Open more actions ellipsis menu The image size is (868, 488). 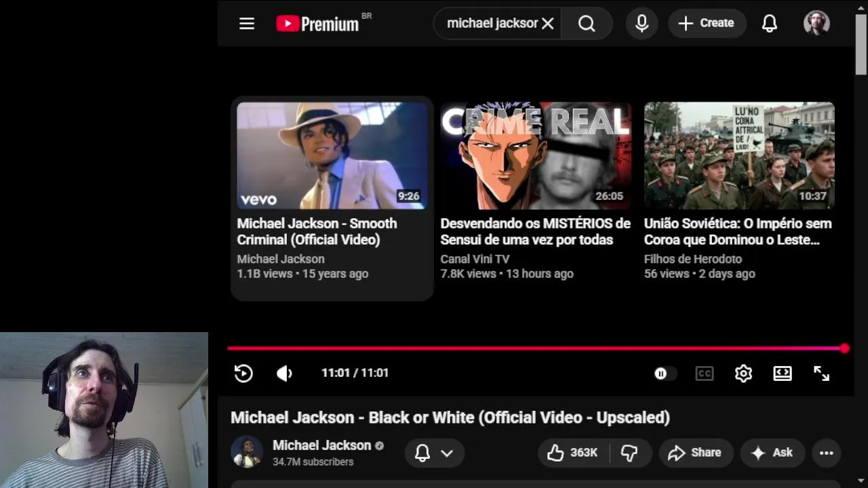coord(826,453)
